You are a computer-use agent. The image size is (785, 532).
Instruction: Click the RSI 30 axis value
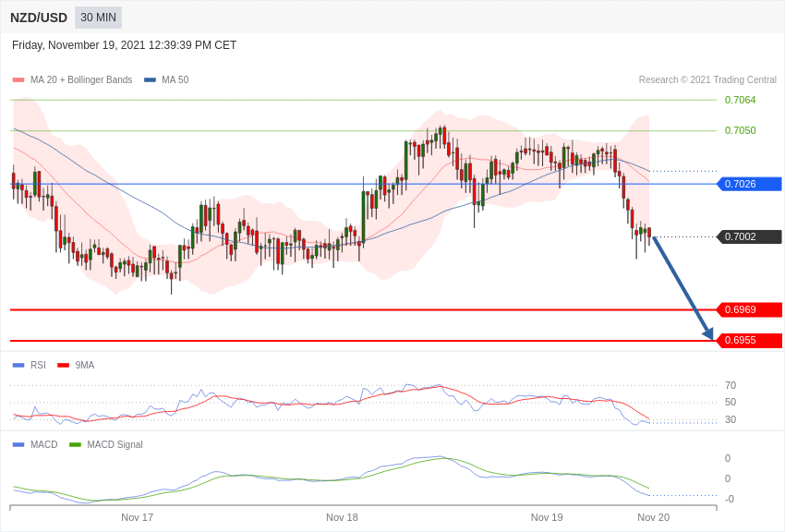pos(731,419)
